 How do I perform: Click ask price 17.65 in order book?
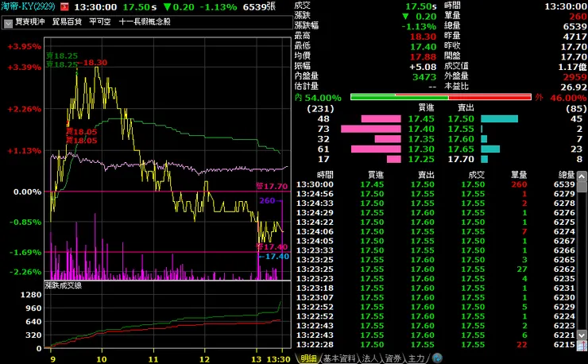461,149
